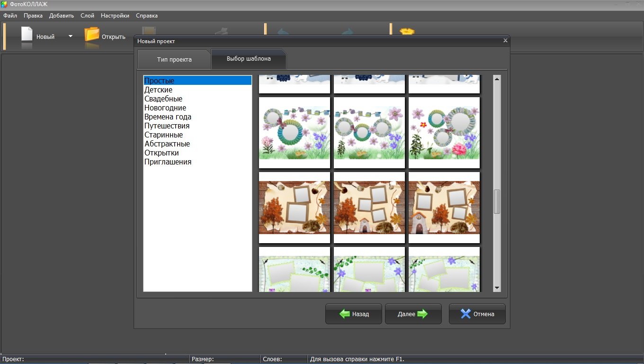This screenshot has width=644, height=364.
Task: Click the yellow gear icon in toolbar
Action: 407,32
